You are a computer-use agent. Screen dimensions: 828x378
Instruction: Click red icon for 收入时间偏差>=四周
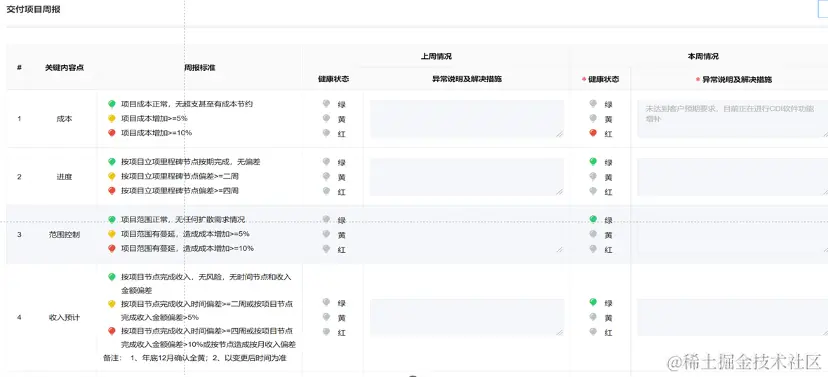coord(111,331)
